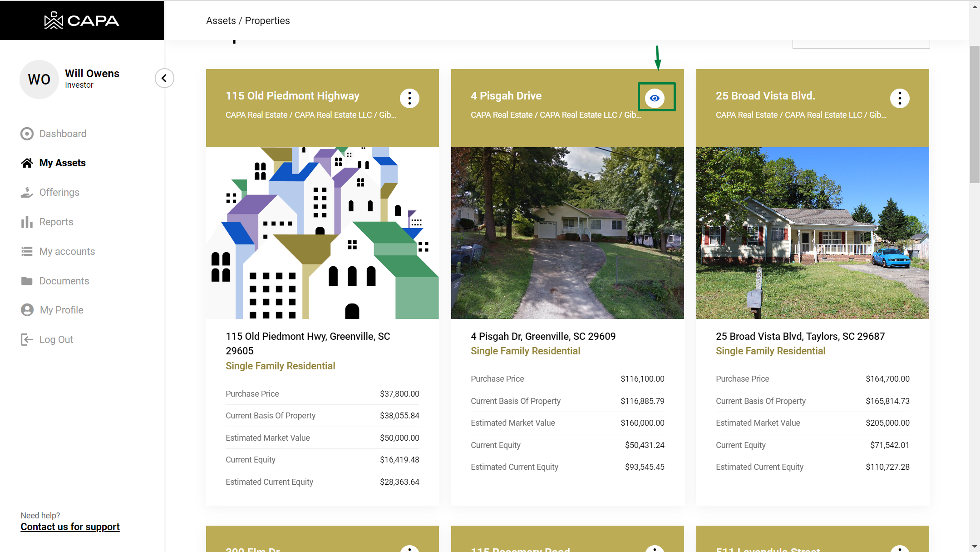This screenshot has width=980, height=552.
Task: Open options menu for 115 Old Piedmont Highway
Action: pos(409,98)
